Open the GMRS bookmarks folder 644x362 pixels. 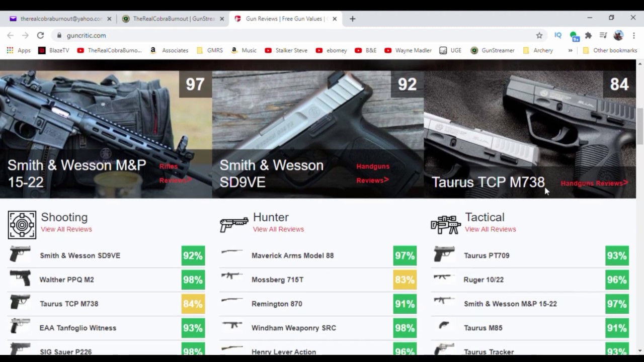(x=210, y=50)
